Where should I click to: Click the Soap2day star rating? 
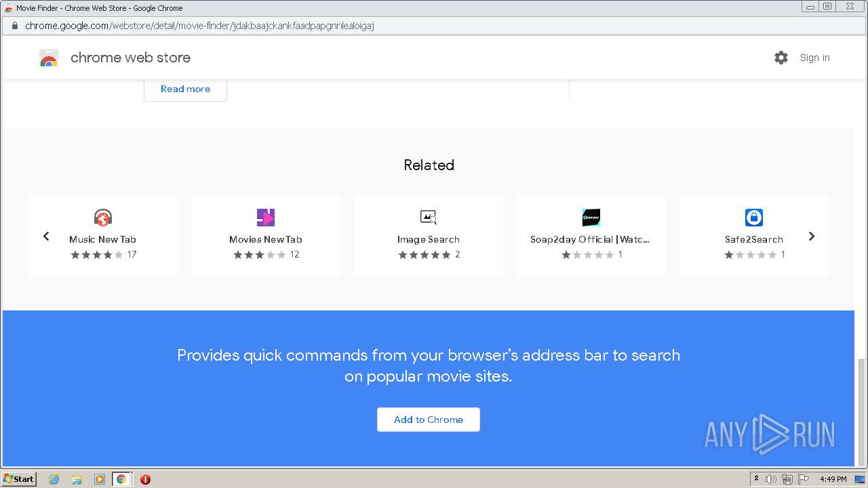587,255
